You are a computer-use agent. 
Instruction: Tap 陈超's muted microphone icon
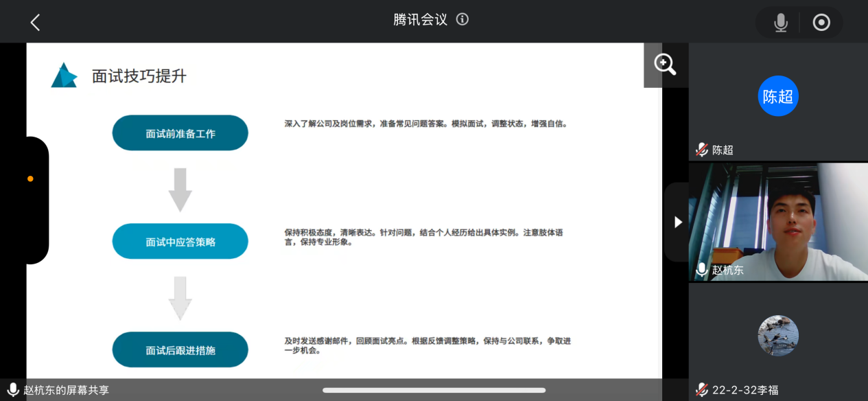pyautogui.click(x=701, y=150)
